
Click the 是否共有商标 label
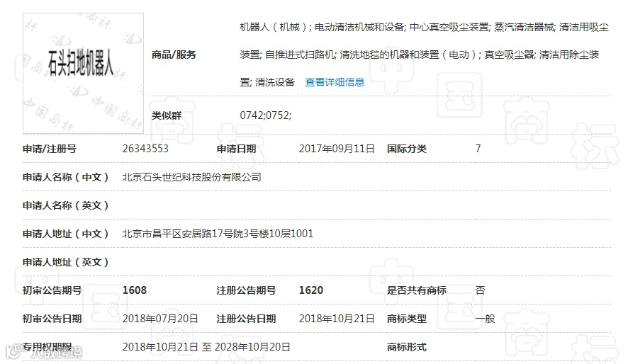click(417, 290)
